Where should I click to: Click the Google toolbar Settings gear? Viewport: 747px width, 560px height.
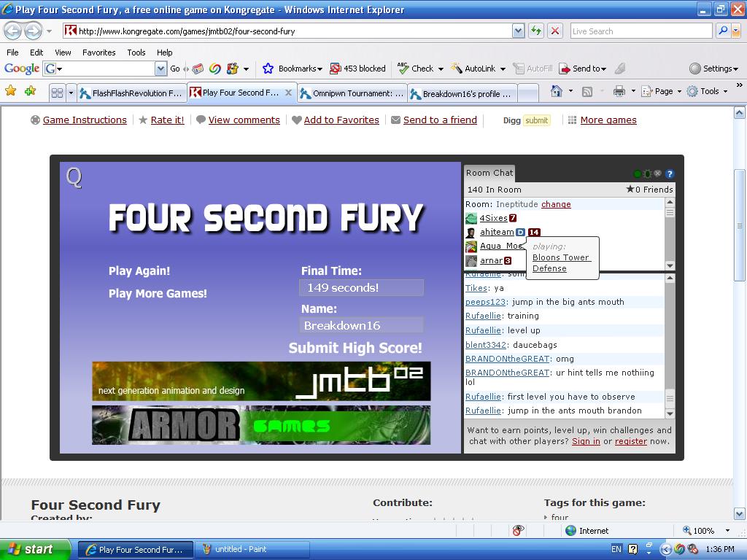point(695,69)
